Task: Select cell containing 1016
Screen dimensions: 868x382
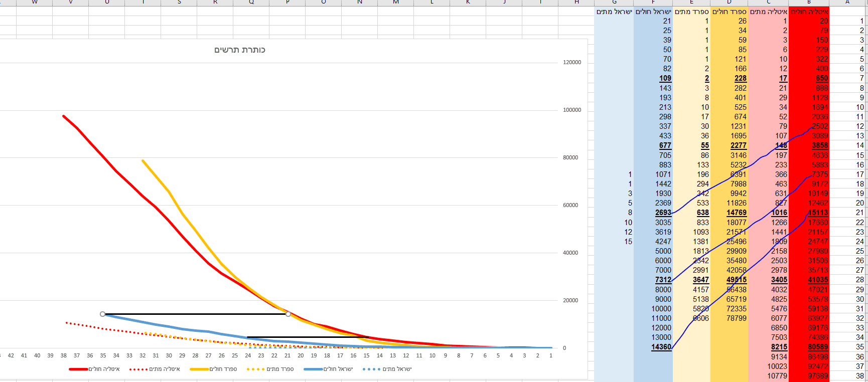Action: point(768,213)
